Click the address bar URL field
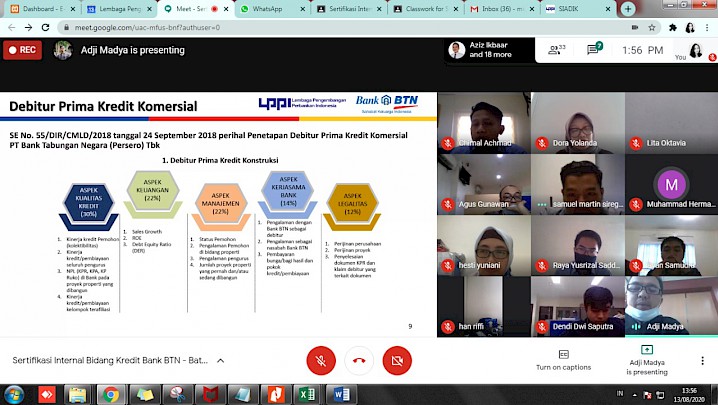Viewport: 718px width, 405px height. click(348, 27)
